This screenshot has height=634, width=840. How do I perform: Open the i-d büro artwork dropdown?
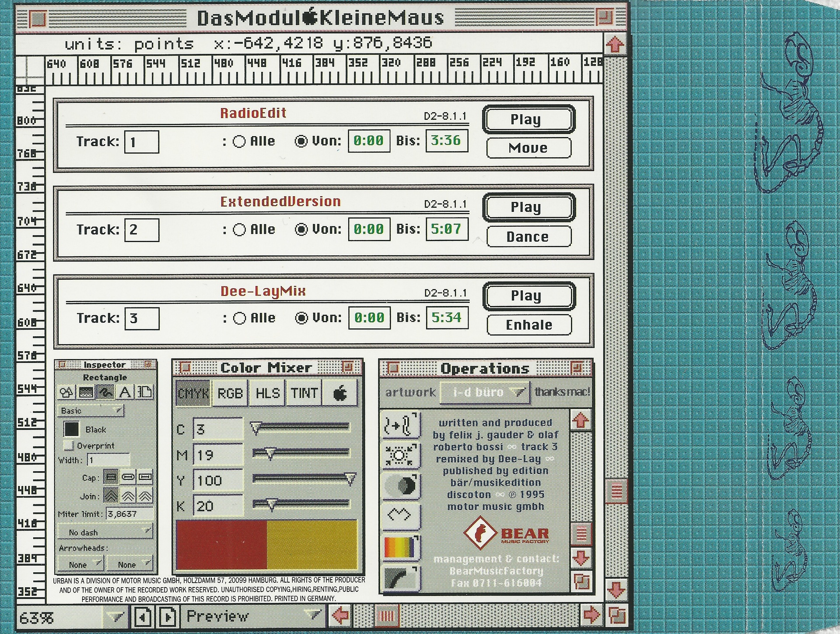coord(485,392)
